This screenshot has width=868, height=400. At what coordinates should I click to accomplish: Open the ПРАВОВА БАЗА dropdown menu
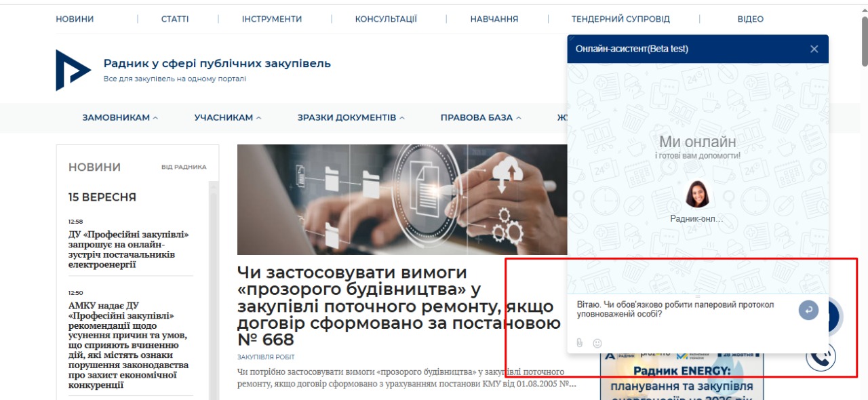click(x=481, y=117)
